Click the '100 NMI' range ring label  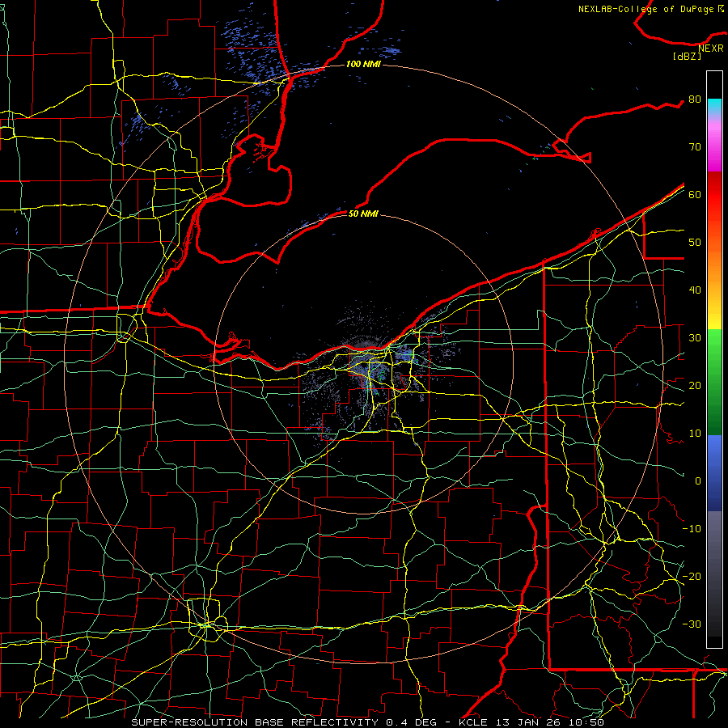[363, 64]
